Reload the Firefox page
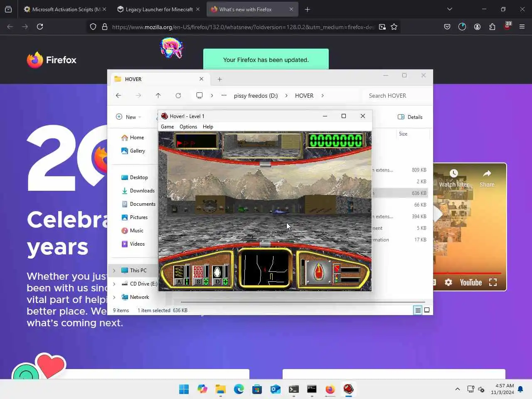Screen dimensions: 532x399 point(40,27)
